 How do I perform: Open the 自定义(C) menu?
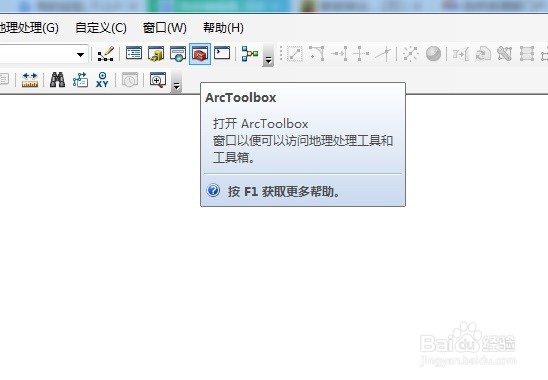click(101, 28)
